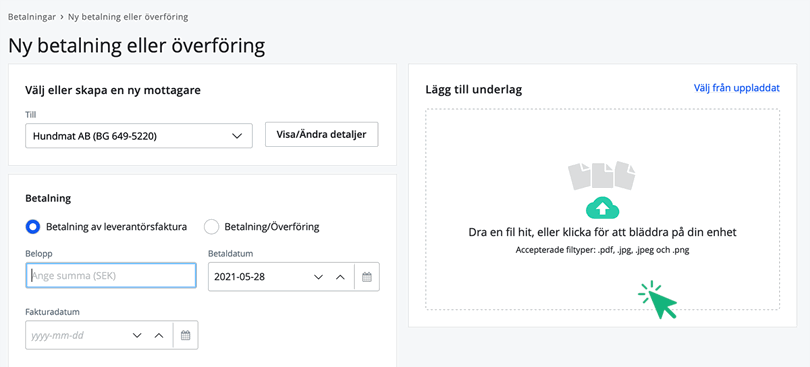This screenshot has width=810, height=367.
Task: Go to Betalningar breadcrumb
Action: click(x=32, y=17)
